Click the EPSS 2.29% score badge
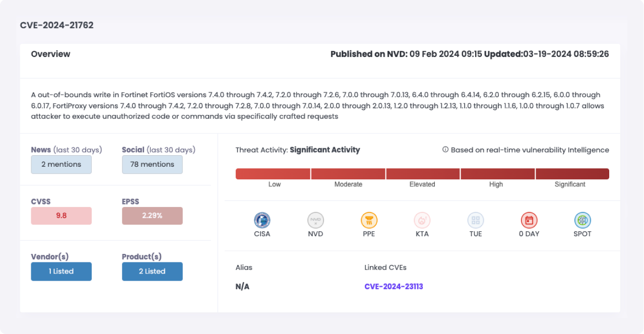Image resolution: width=644 pixels, height=334 pixels. click(152, 216)
